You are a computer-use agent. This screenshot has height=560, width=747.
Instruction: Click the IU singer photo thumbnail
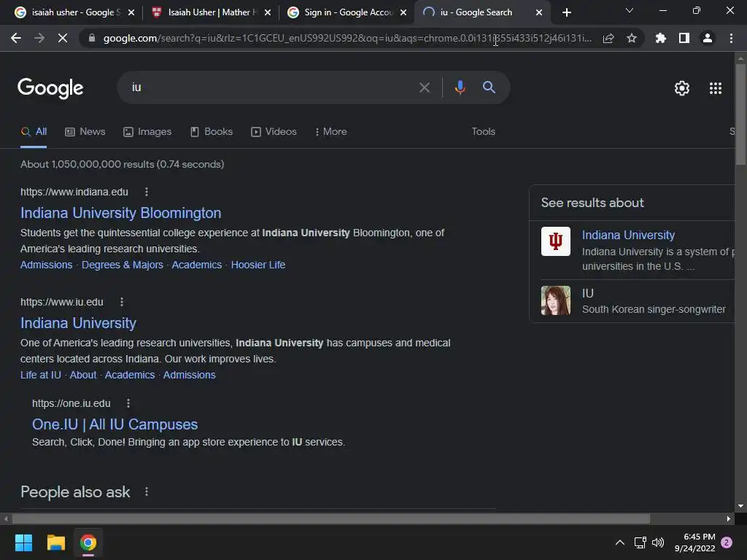click(555, 300)
